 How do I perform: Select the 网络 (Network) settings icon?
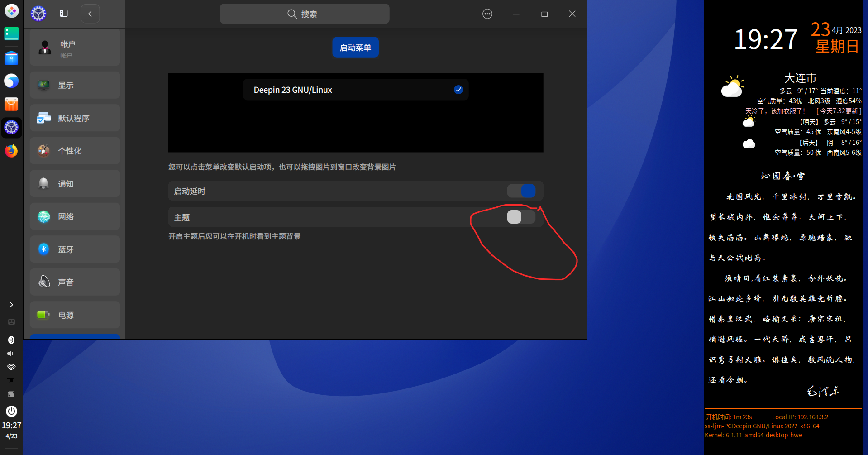43,216
